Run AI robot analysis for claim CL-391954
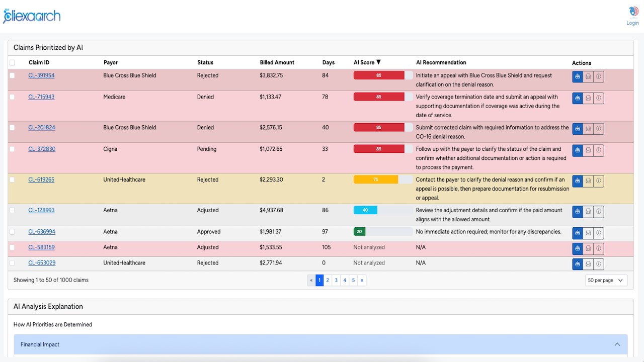 578,76
